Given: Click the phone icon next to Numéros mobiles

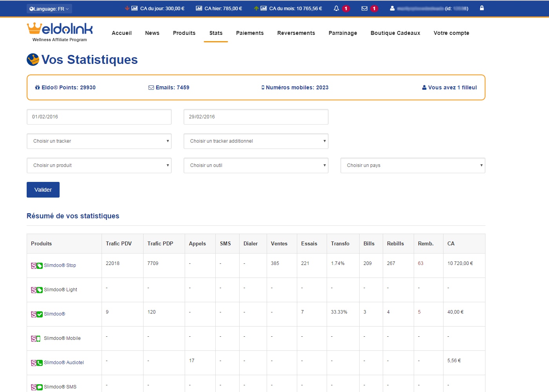Looking at the screenshot, I should (263, 87).
